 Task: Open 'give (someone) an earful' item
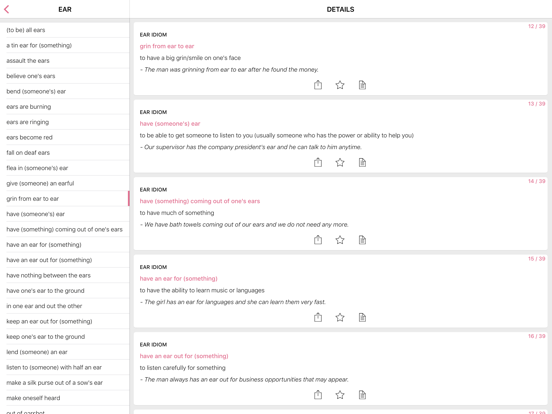pos(65,183)
